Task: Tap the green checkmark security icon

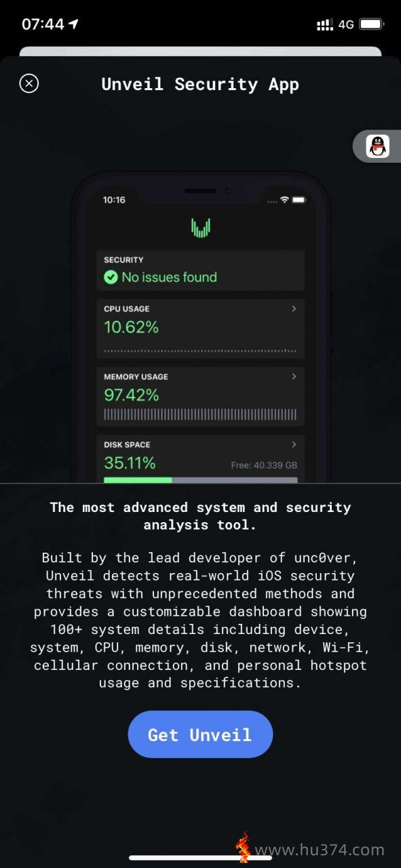Action: point(111,277)
